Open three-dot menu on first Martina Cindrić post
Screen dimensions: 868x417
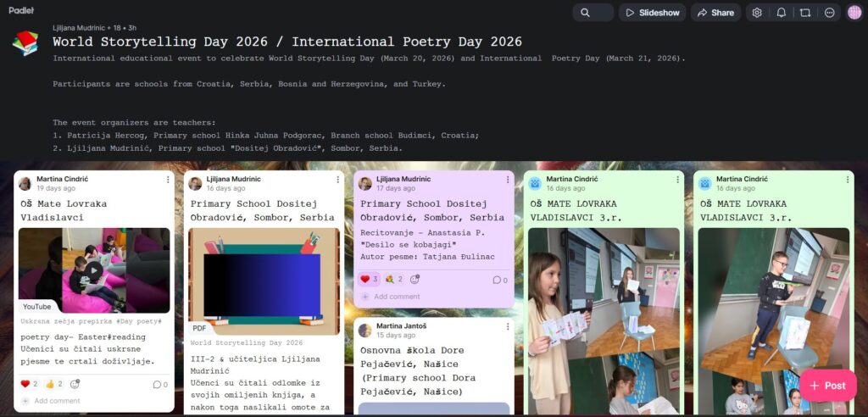coord(167,180)
